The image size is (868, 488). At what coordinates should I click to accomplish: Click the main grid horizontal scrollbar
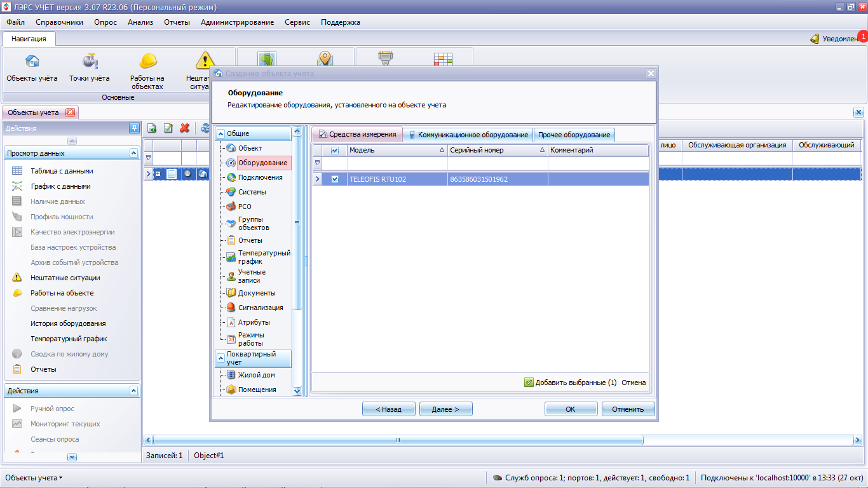pos(398,440)
